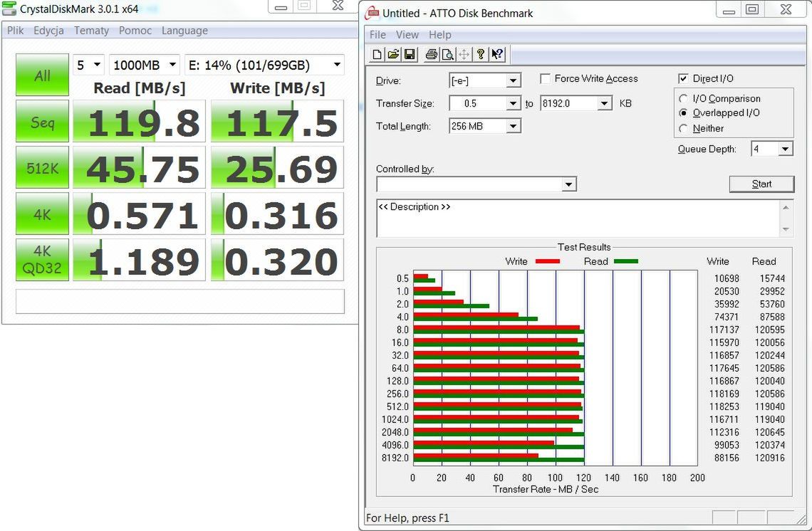Click the empty comment field in CrystalDiskMark
The image size is (812, 531).
180,301
